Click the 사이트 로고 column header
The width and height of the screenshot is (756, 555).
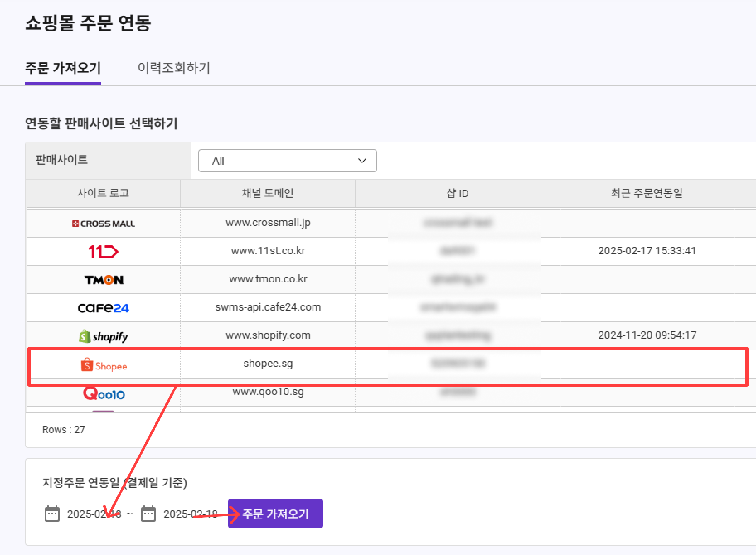(103, 193)
